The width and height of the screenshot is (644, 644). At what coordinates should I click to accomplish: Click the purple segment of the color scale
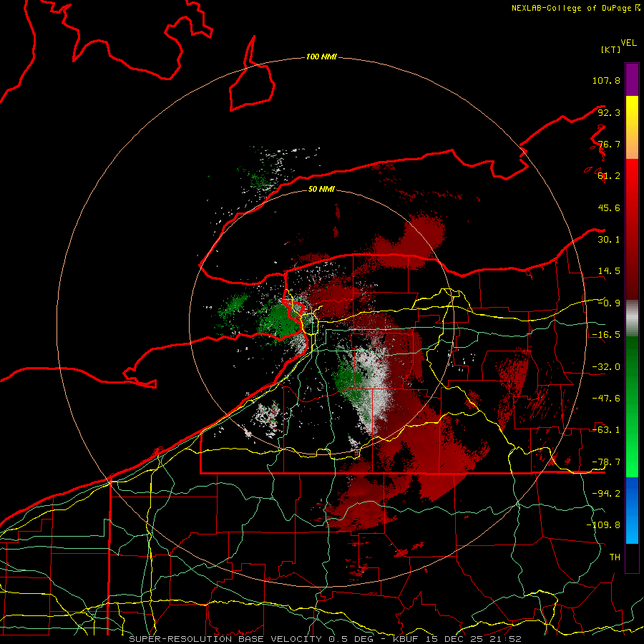click(x=632, y=79)
